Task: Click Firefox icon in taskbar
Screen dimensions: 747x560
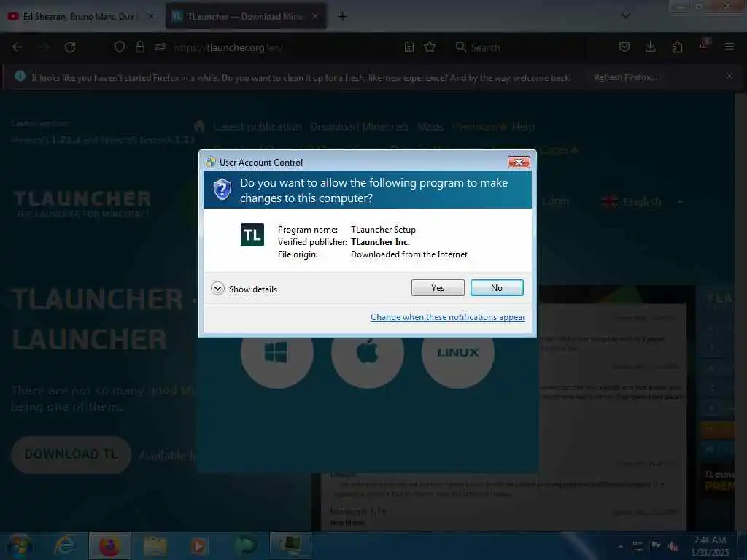Action: tap(109, 545)
